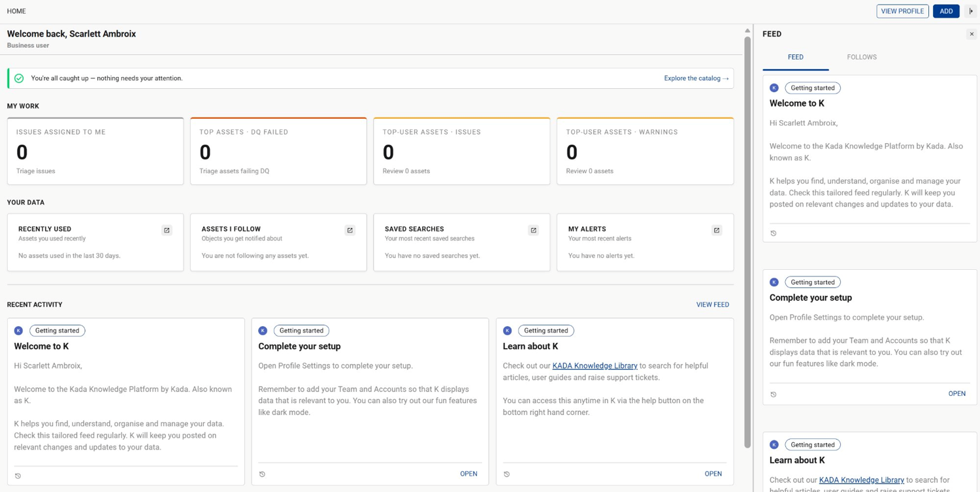Click 'No assets used in the last 30 days.' text
The width and height of the screenshot is (980, 492).
pyautogui.click(x=69, y=255)
